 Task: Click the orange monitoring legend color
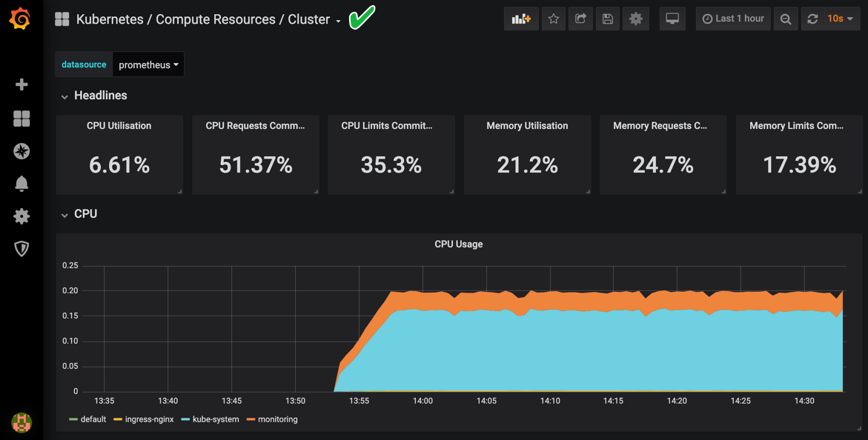click(x=251, y=419)
